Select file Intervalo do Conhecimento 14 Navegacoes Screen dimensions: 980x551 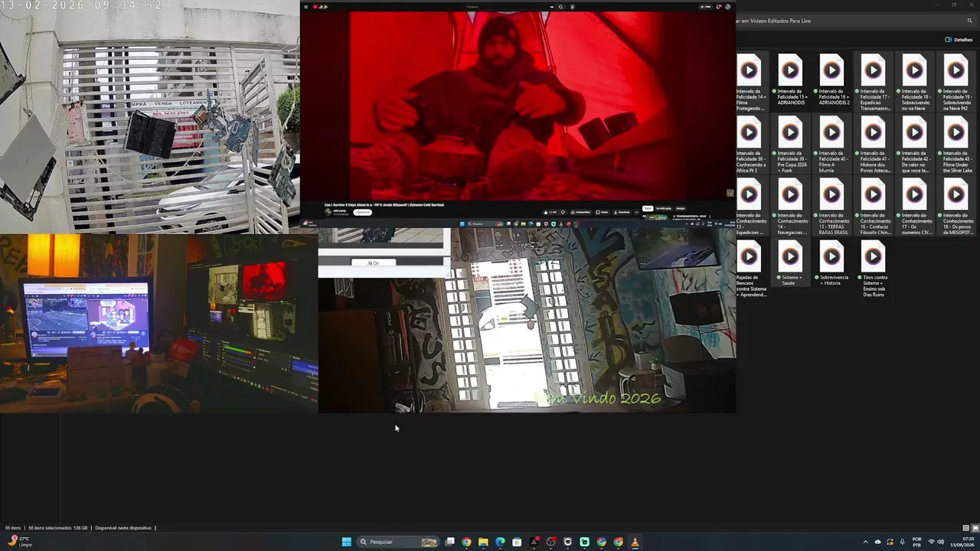[790, 206]
